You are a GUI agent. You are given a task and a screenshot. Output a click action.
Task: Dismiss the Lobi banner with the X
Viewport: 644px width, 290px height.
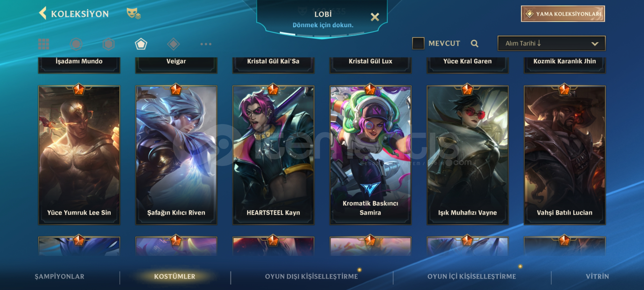click(x=375, y=17)
